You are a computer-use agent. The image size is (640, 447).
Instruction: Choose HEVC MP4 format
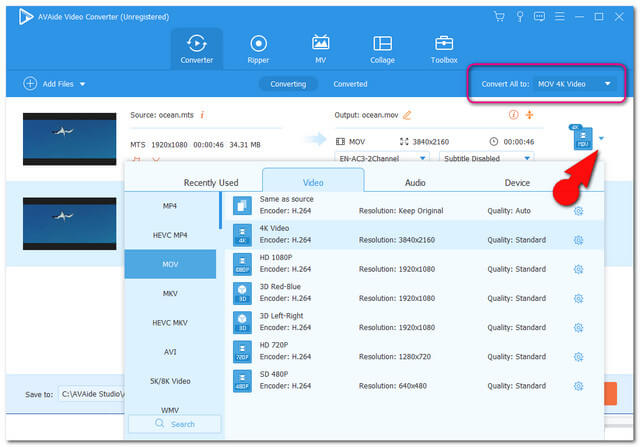pos(170,235)
